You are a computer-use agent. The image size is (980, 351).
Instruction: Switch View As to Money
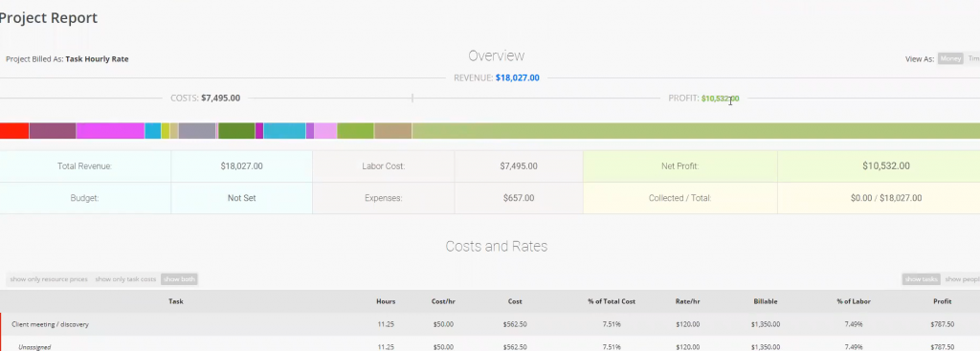coord(950,58)
